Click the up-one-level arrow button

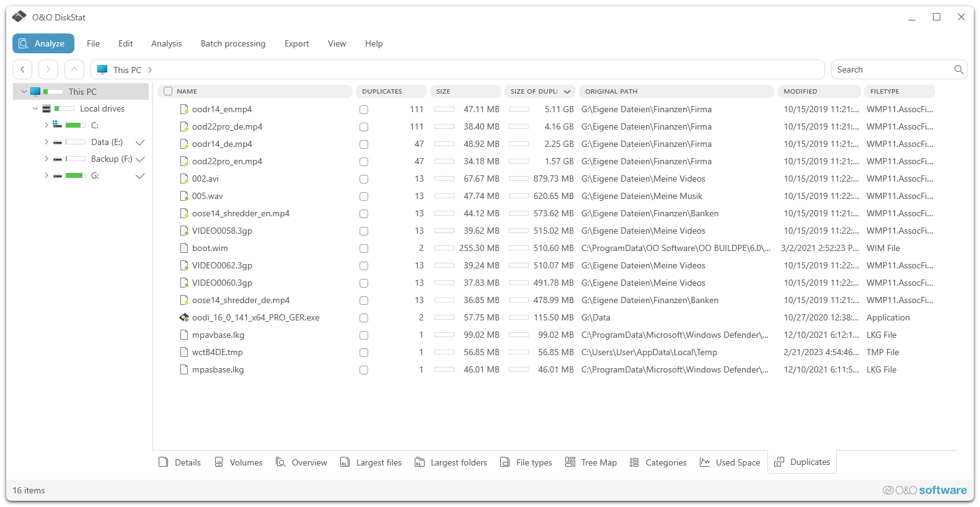click(74, 69)
